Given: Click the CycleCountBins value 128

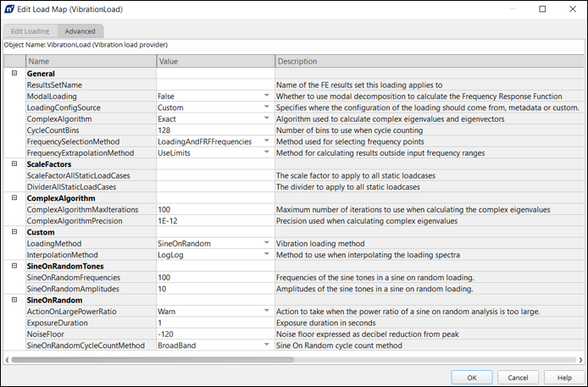Looking at the screenshot, I should click(215, 130).
